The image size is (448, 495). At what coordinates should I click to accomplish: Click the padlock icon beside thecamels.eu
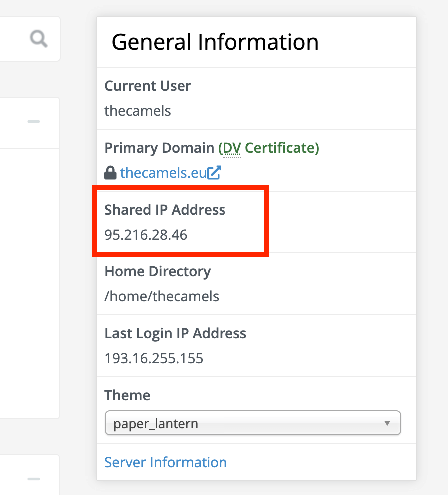pyautogui.click(x=110, y=173)
